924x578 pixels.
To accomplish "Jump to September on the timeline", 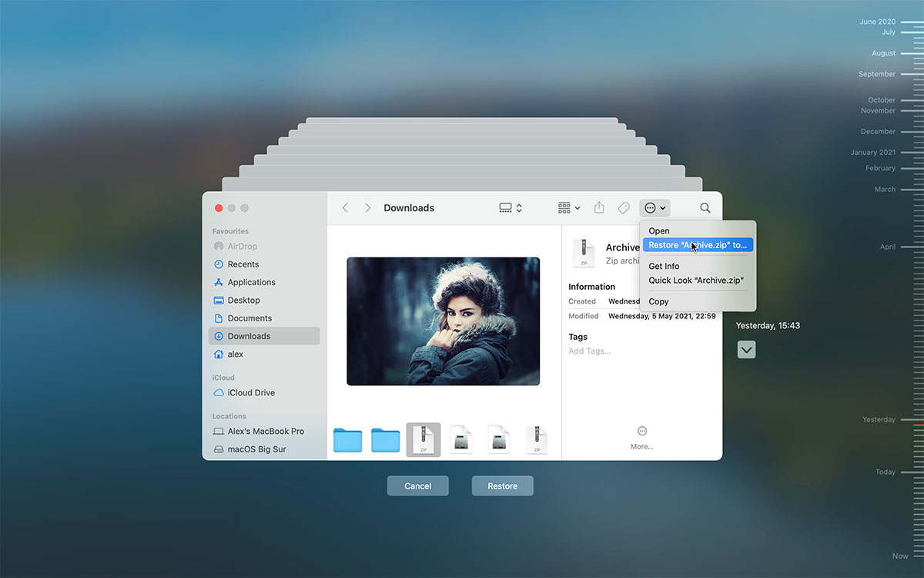I will click(x=877, y=74).
